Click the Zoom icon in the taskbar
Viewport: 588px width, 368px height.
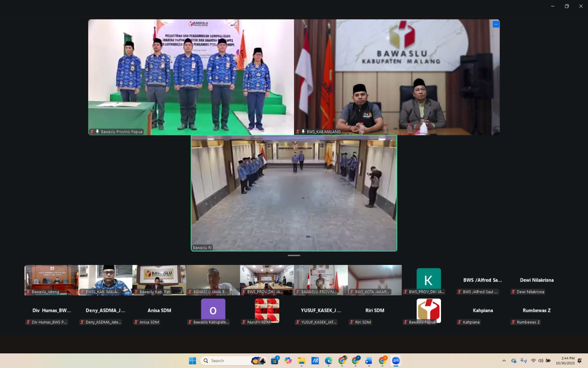pos(396,361)
